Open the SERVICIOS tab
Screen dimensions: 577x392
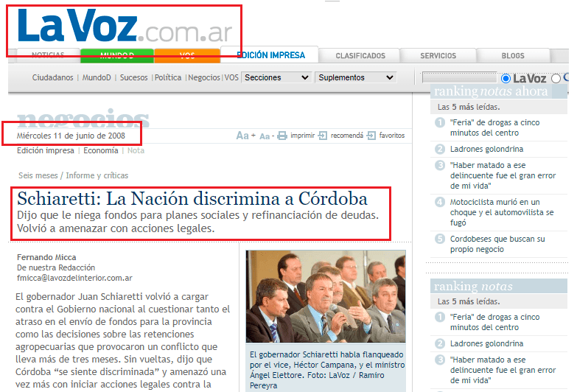click(x=438, y=55)
